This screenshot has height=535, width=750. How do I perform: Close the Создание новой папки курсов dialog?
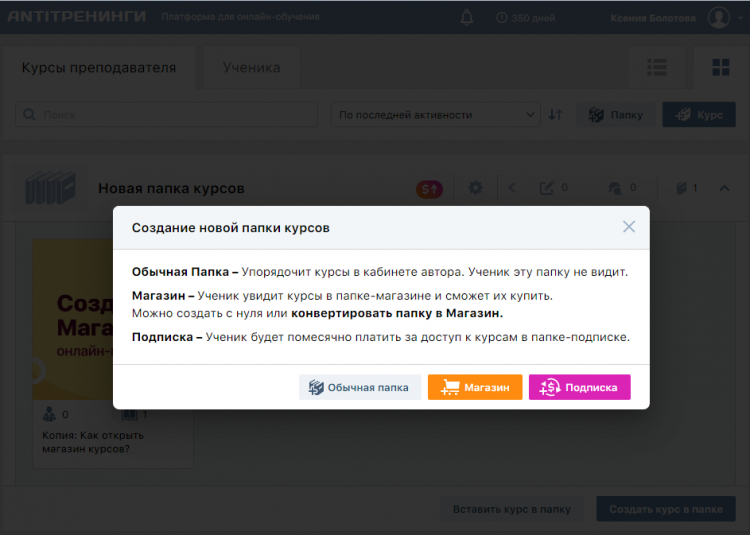click(629, 227)
